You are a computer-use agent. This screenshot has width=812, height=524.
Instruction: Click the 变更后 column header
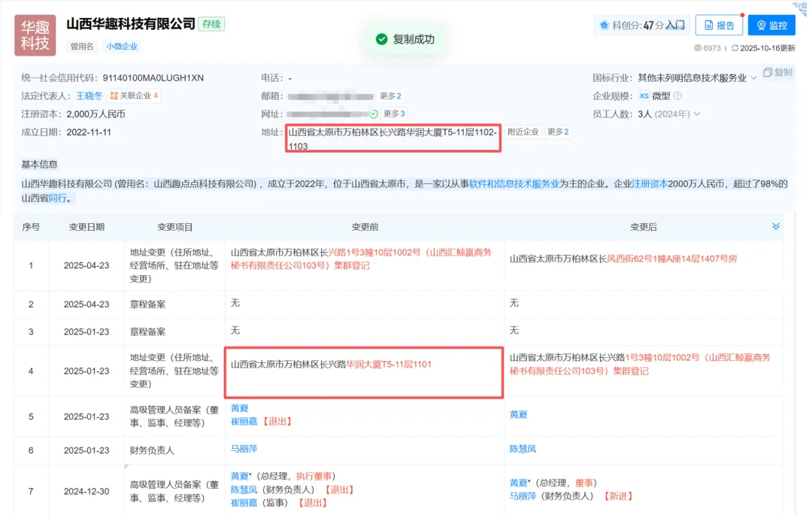644,227
